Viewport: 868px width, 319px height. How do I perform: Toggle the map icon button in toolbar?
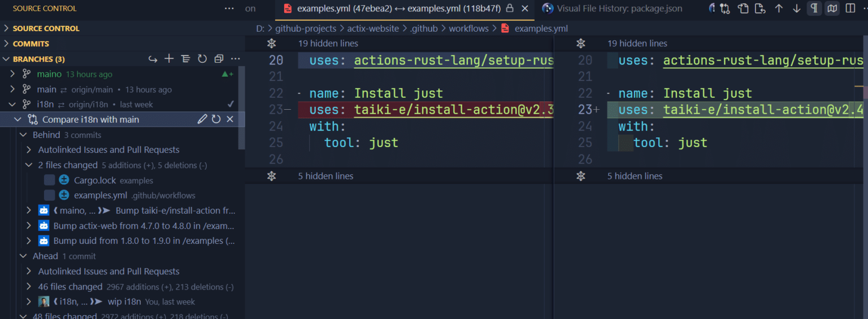832,8
